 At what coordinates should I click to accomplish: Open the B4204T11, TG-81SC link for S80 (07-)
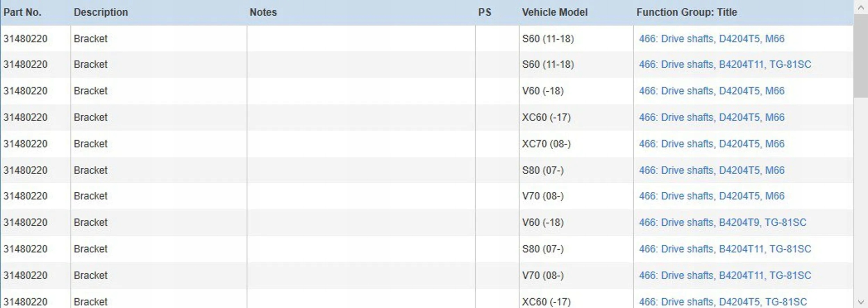tap(725, 249)
